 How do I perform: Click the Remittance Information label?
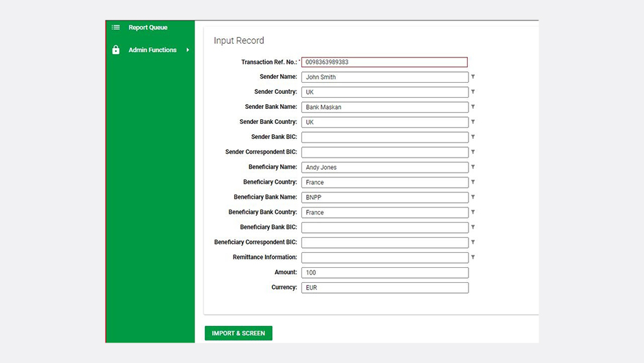265,257
